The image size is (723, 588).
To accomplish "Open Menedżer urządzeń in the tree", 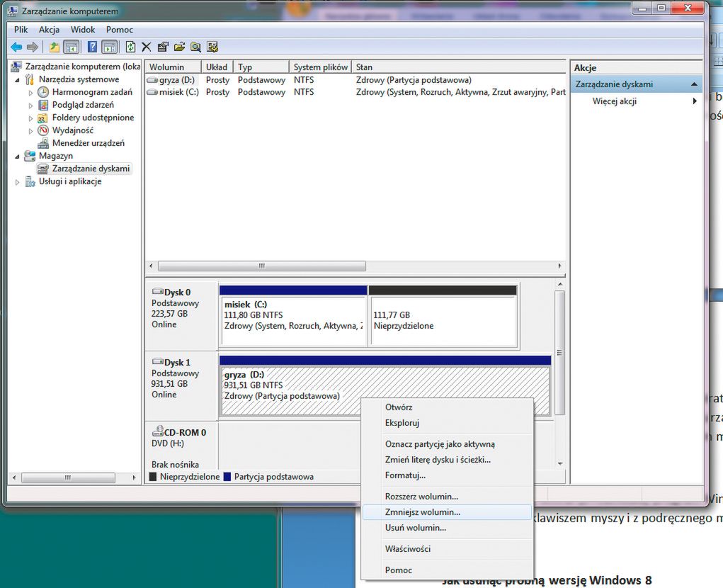I will click(88, 143).
